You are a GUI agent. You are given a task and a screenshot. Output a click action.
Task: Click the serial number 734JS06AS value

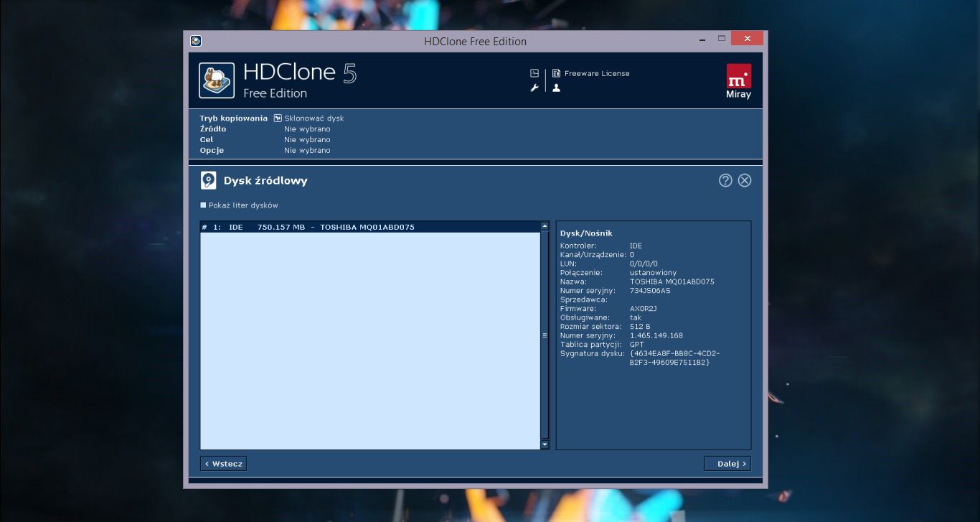coord(650,291)
